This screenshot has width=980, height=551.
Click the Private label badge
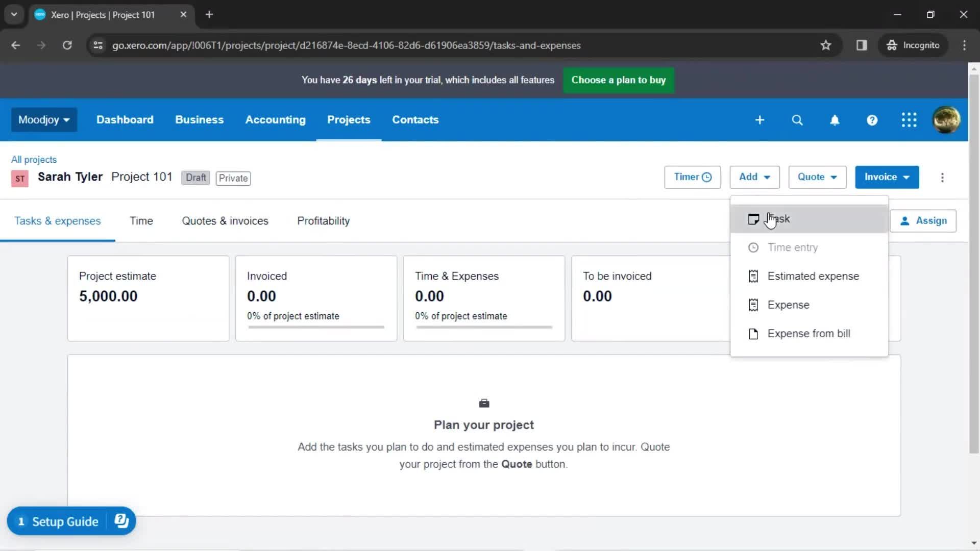(233, 178)
